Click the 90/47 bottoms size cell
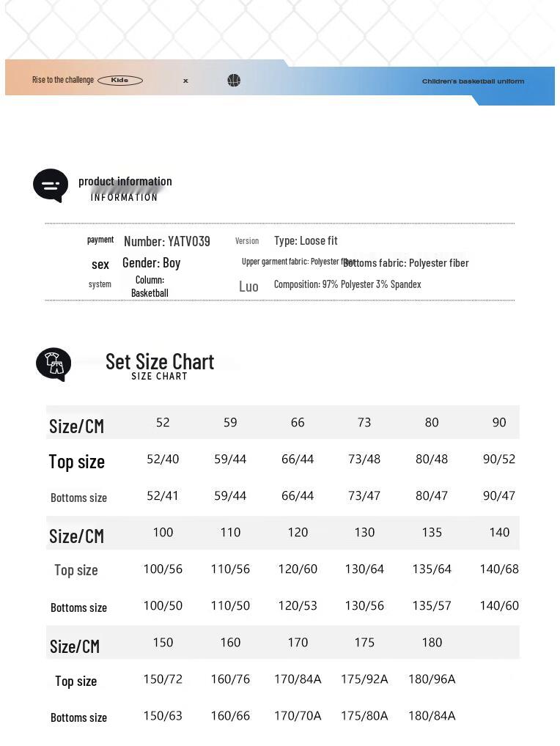Image resolution: width=560 pixels, height=746 pixels. click(498, 496)
